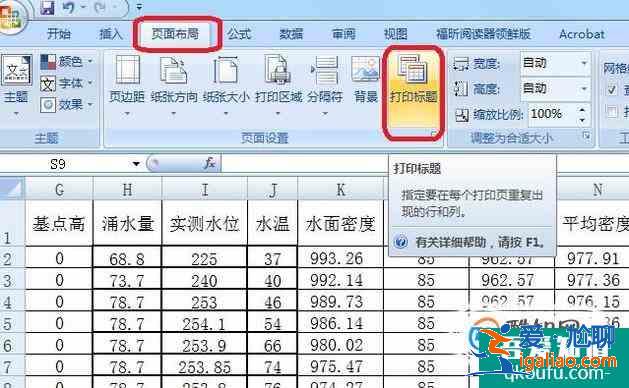Click the Scale 100% value field
Viewport: 629px width, 388px height.
point(552,114)
